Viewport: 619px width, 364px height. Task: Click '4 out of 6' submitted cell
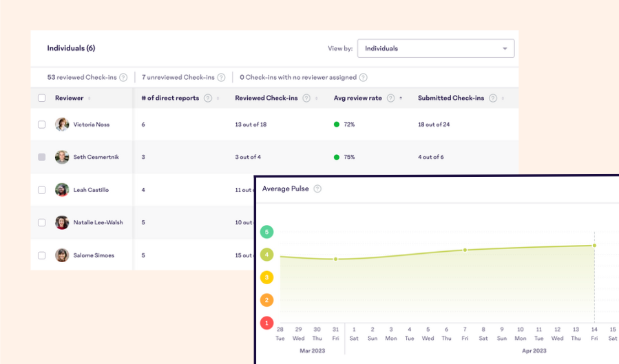(431, 157)
